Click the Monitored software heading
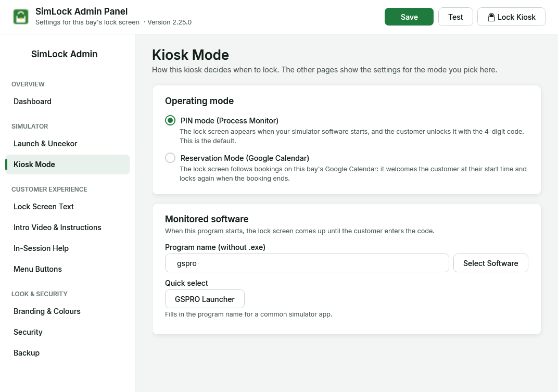The height and width of the screenshot is (392, 558). 207,219
